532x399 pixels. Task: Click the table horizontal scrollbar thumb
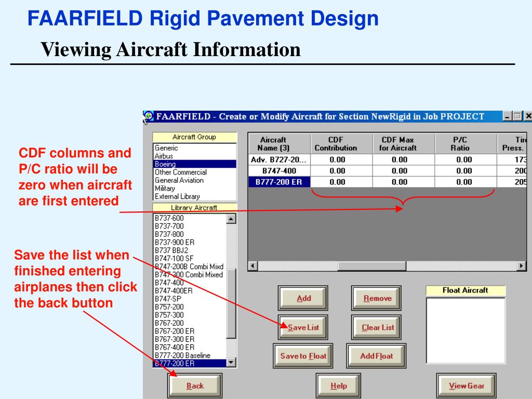[x=372, y=265]
